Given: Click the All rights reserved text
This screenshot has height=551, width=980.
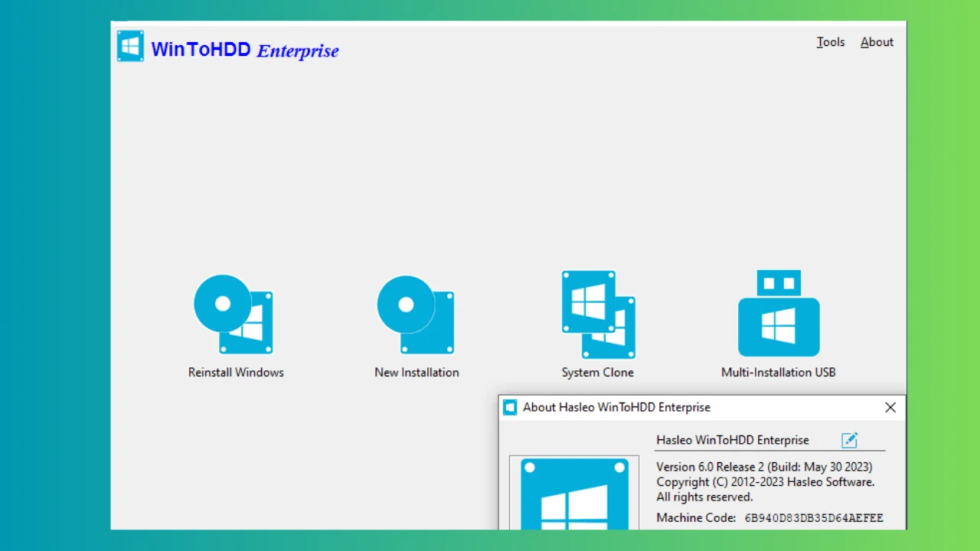Looking at the screenshot, I should coord(704,497).
